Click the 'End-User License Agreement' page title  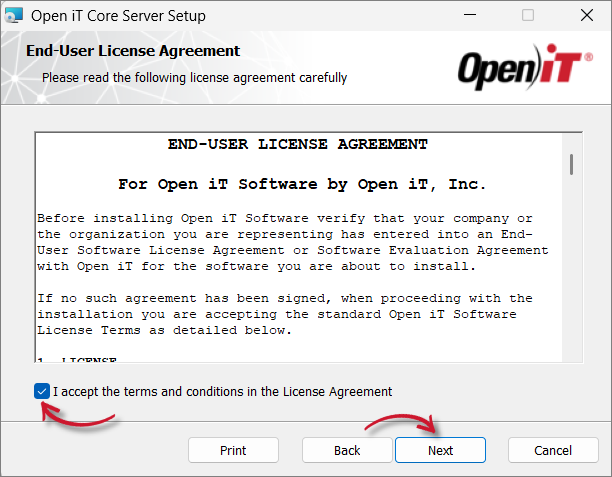(133, 51)
